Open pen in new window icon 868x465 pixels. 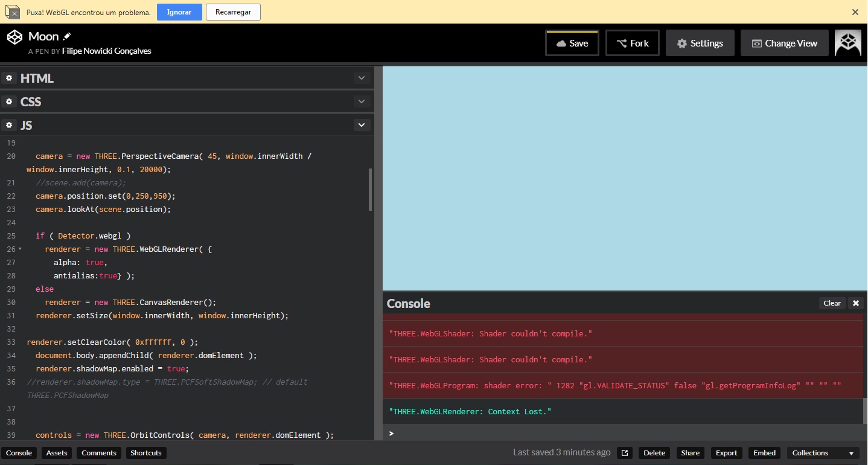(x=625, y=453)
